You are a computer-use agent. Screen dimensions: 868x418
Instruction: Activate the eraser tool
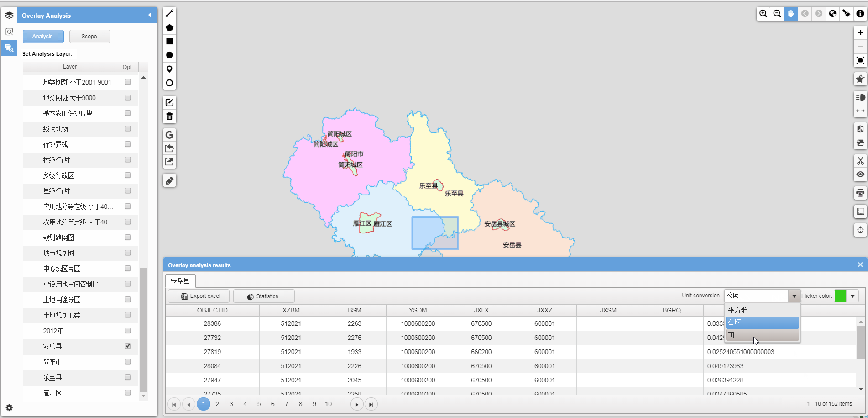tap(169, 181)
